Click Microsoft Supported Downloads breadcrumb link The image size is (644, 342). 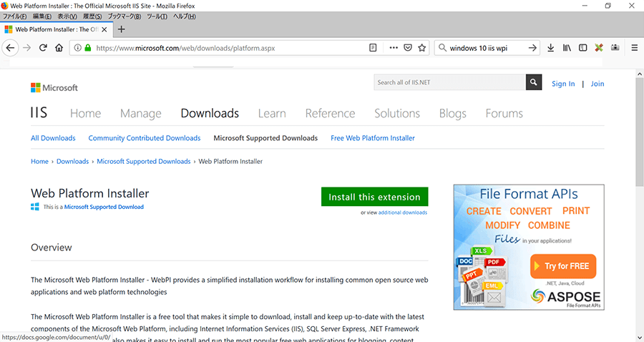click(x=144, y=162)
